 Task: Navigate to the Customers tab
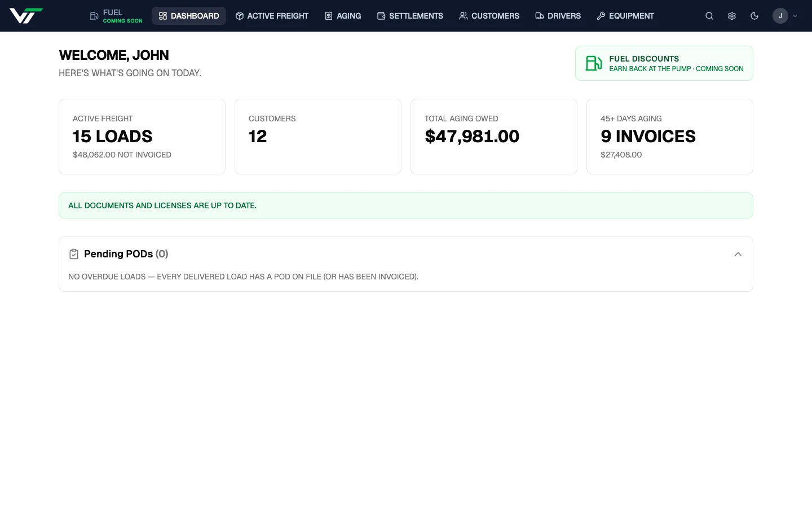(489, 16)
